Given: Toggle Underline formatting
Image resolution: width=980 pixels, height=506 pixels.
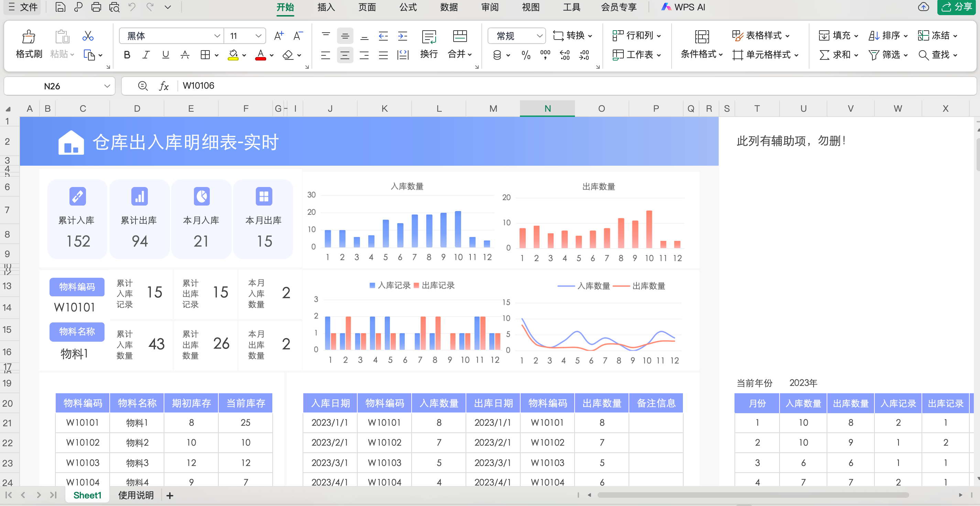Looking at the screenshot, I should tap(165, 55).
